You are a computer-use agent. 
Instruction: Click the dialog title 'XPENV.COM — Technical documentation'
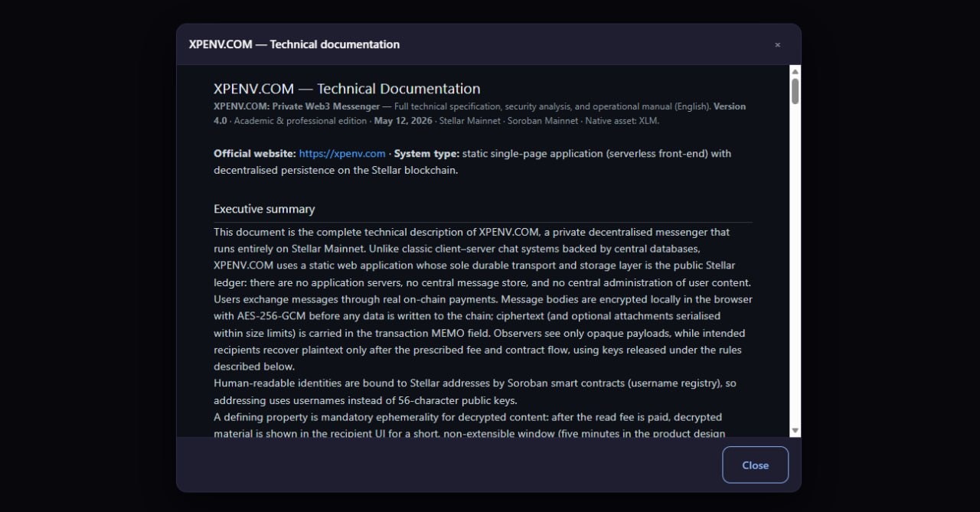pyautogui.click(x=294, y=44)
